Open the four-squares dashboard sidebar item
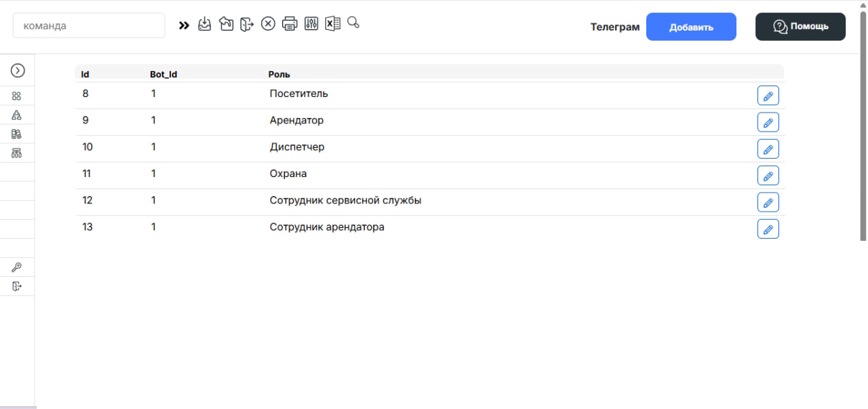 (17, 96)
